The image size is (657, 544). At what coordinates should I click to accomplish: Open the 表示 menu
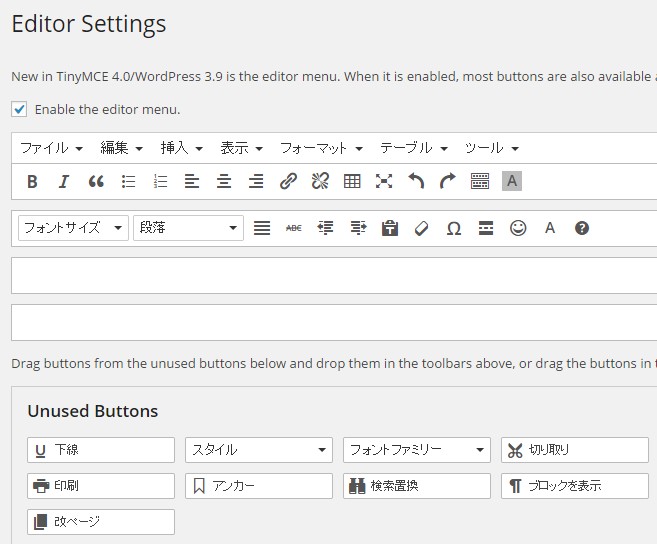point(241,148)
